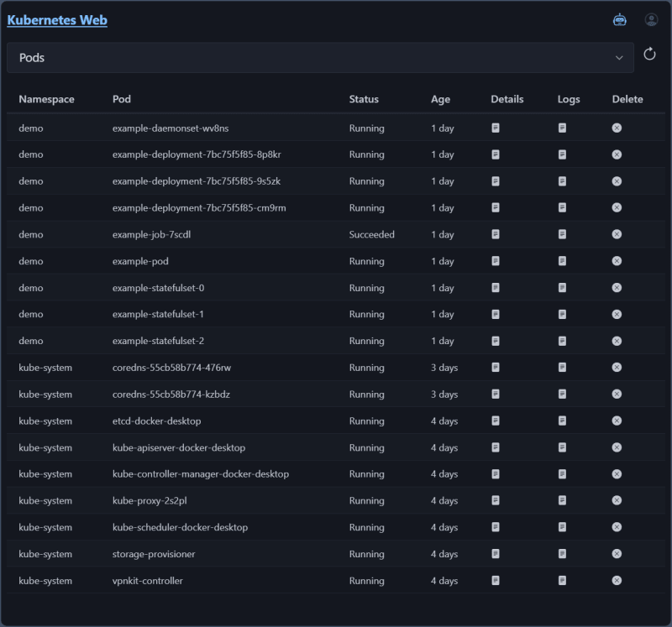The image size is (672, 627).
Task: Select pod name example-deployment-7bc75f5f85-8p8kr
Action: (197, 154)
